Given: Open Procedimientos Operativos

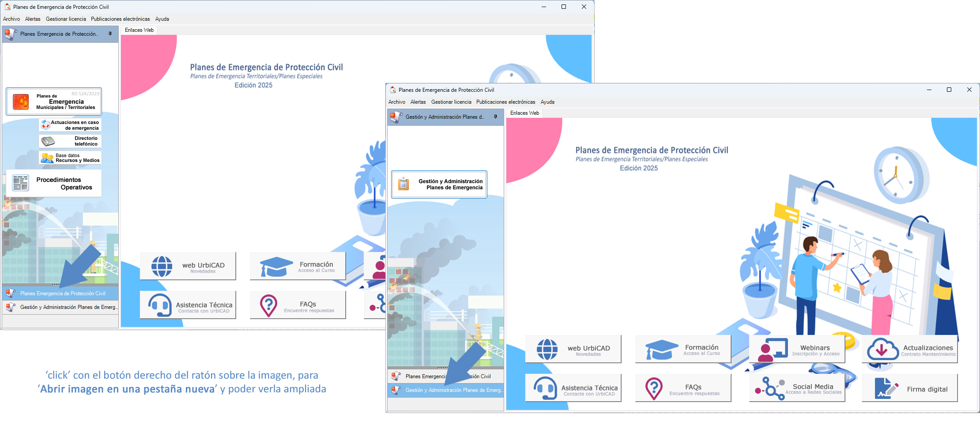Looking at the screenshot, I should (x=54, y=183).
